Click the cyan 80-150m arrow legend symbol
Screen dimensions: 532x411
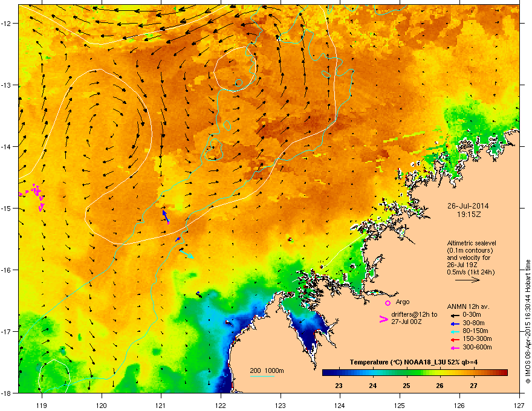coord(455,331)
